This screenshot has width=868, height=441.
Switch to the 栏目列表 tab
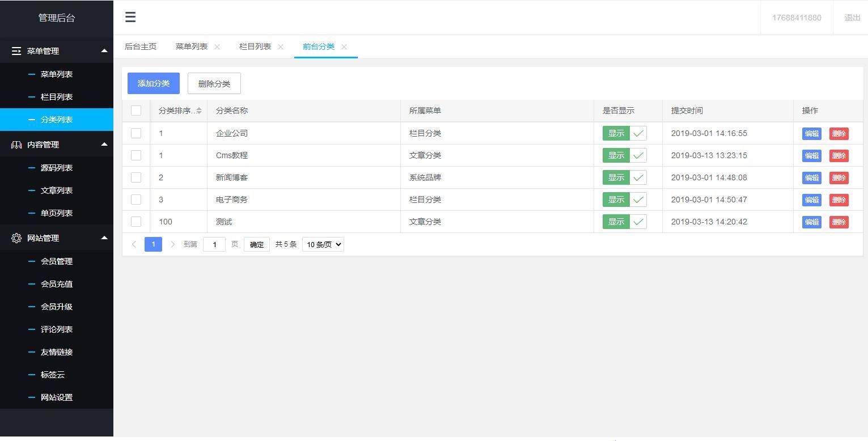click(255, 46)
